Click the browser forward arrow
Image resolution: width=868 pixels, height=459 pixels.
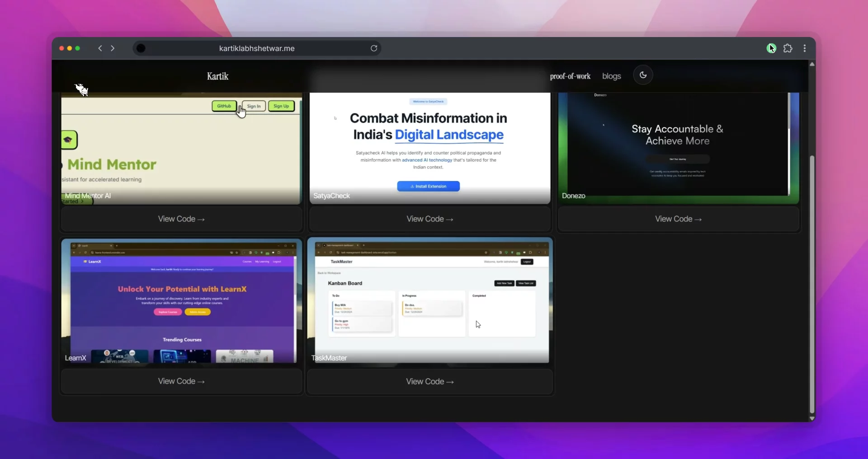click(113, 48)
